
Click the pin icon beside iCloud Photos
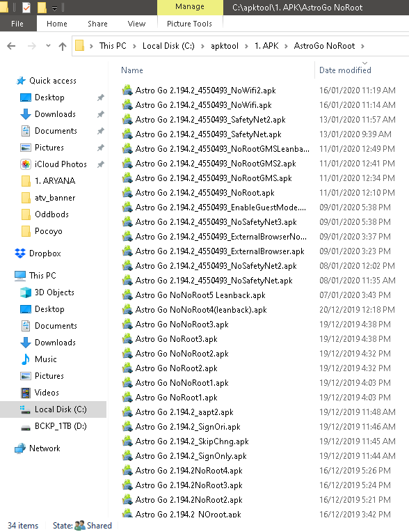101,164
